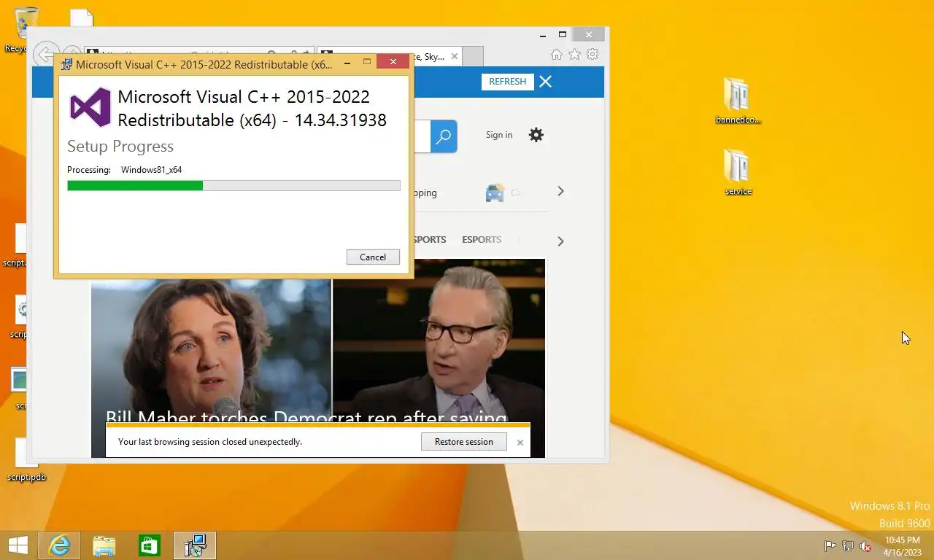Click Sign in on the MSN page
934x560 pixels.
(x=499, y=135)
